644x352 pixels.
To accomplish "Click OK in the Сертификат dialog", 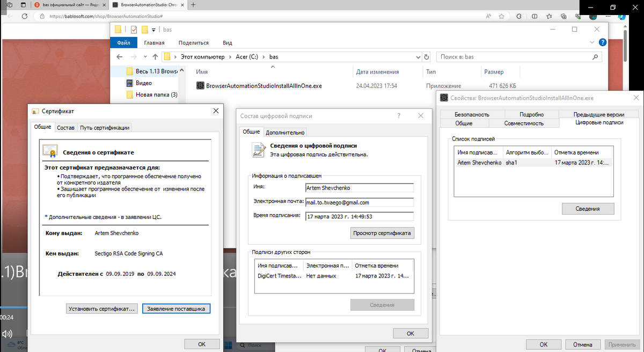I will [202, 344].
